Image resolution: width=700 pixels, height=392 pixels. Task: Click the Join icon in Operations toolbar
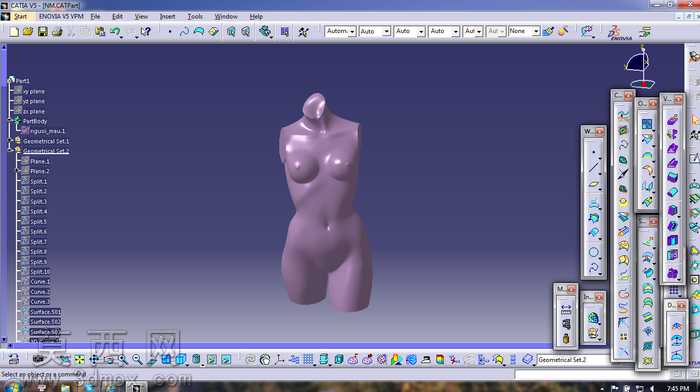tap(647, 124)
